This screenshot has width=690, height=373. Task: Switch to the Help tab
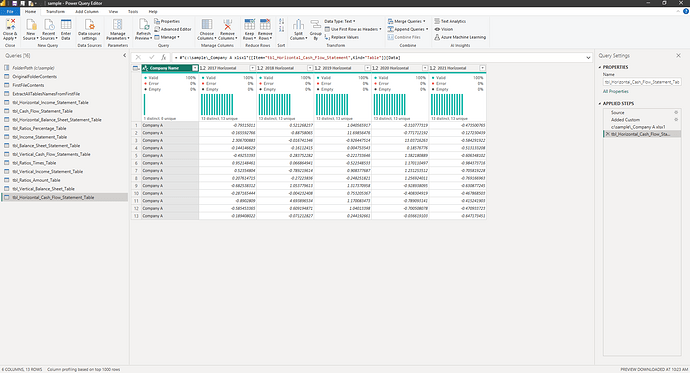153,11
